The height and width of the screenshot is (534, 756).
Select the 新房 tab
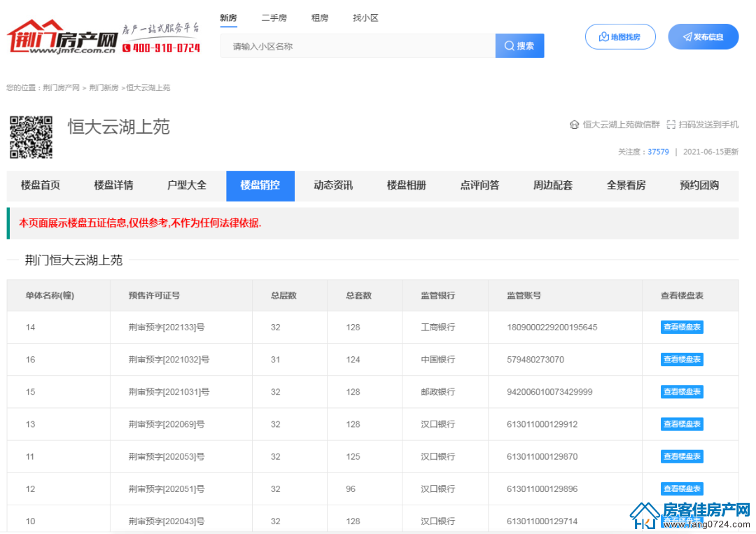coord(228,17)
